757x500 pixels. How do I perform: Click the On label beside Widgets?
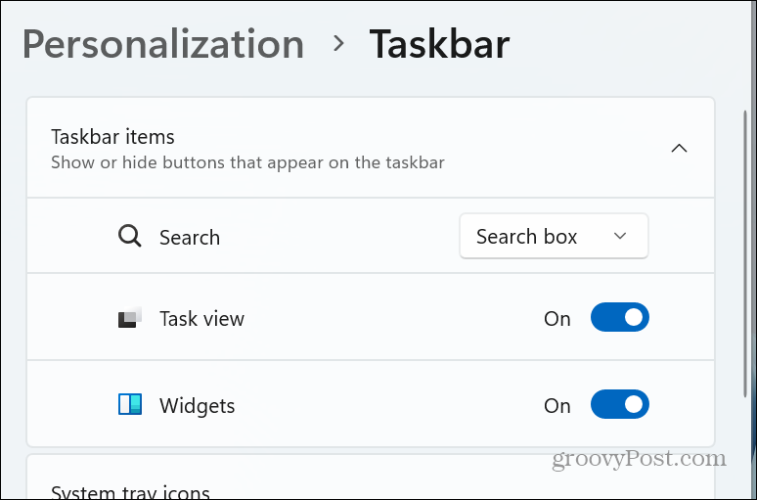(x=557, y=406)
